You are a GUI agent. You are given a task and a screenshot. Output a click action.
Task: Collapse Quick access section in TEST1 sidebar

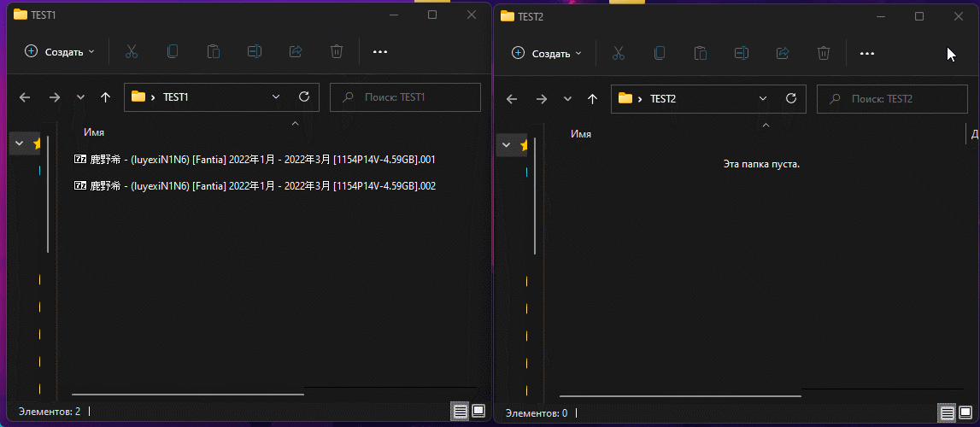click(20, 143)
